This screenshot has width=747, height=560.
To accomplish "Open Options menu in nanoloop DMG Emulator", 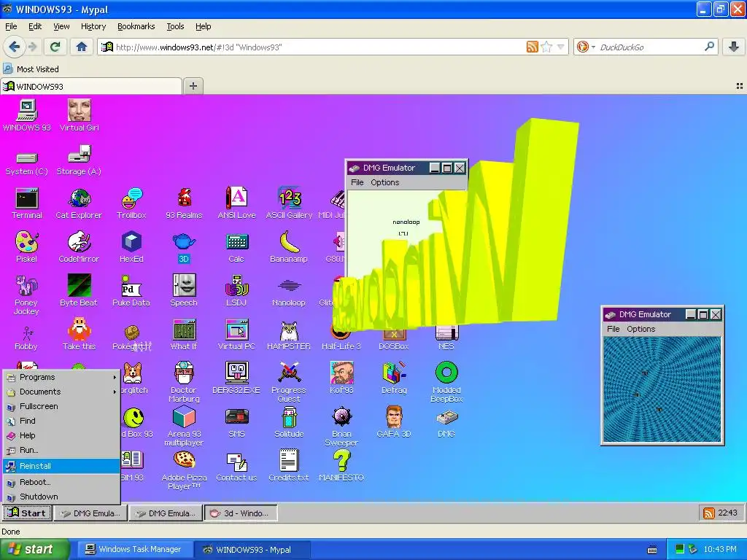I will coord(385,182).
